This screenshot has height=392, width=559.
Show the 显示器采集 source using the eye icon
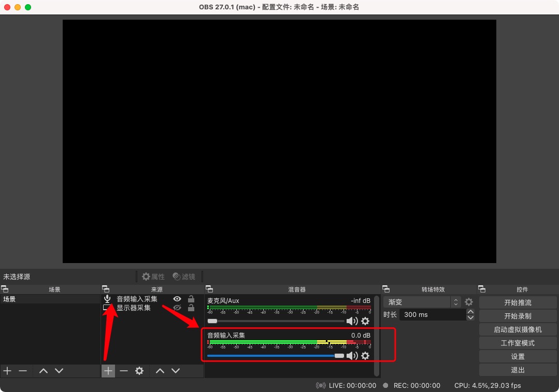pos(177,308)
